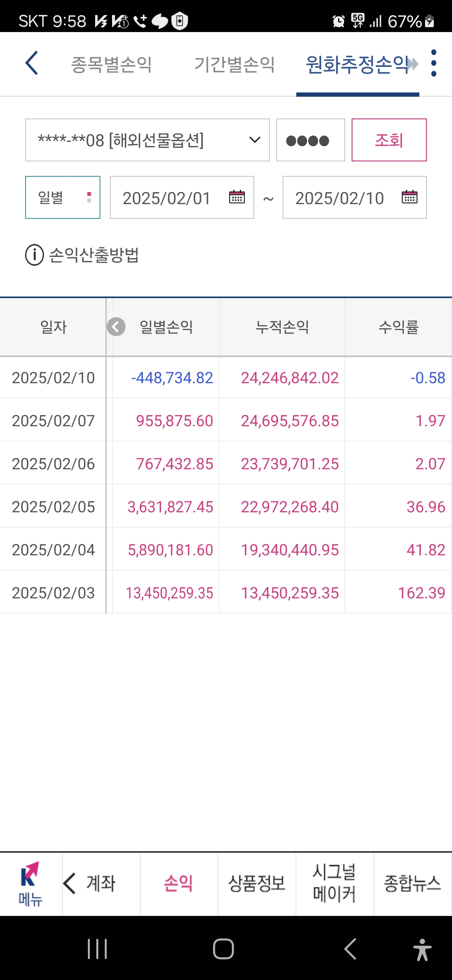Tap the 일별손익 column header

click(166, 327)
